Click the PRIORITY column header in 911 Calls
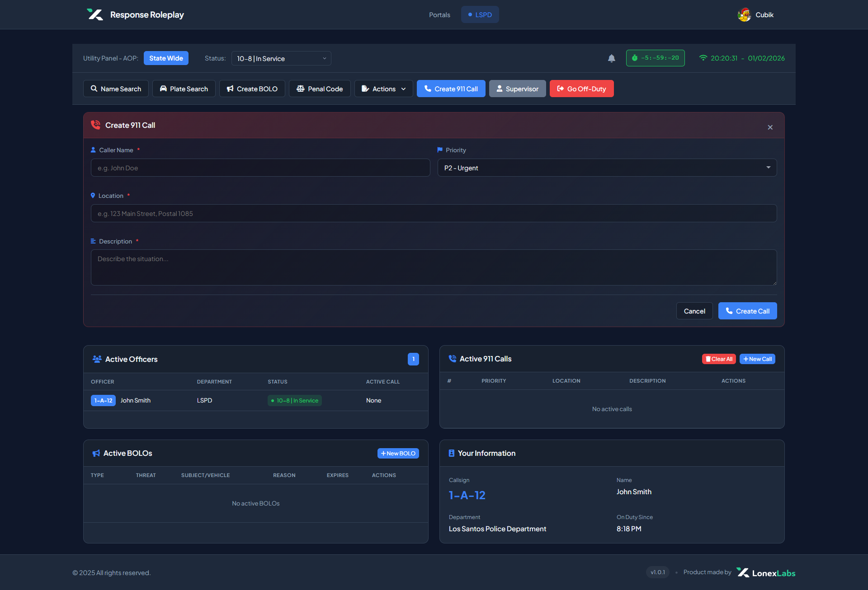This screenshot has width=868, height=590. point(494,381)
